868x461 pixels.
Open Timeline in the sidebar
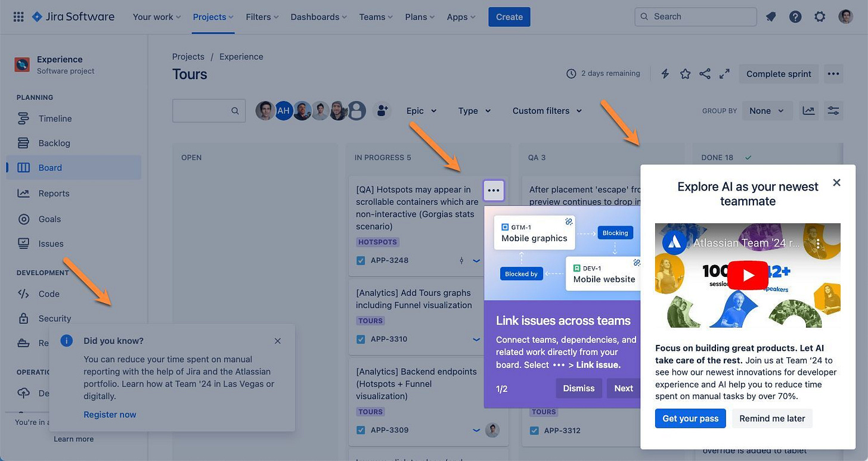click(x=73, y=119)
